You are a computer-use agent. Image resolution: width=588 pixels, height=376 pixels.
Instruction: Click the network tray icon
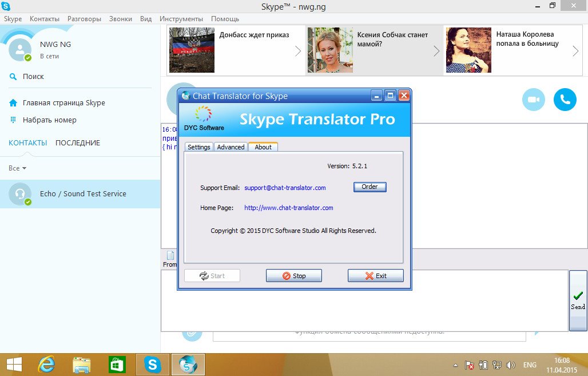[497, 365]
